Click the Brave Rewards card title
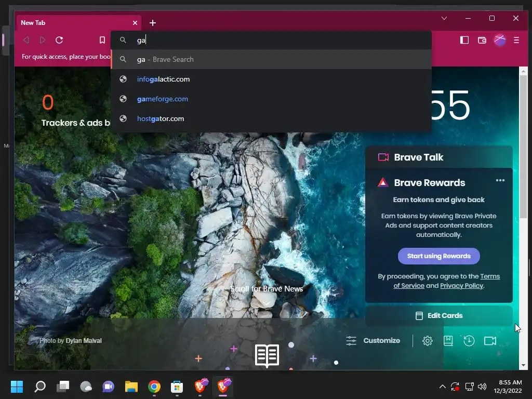 [x=430, y=182]
